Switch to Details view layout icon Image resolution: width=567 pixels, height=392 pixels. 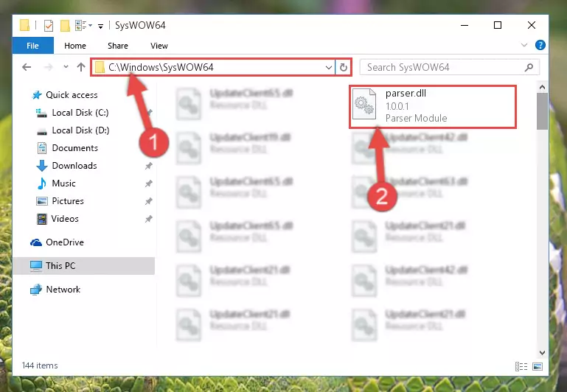point(521,367)
